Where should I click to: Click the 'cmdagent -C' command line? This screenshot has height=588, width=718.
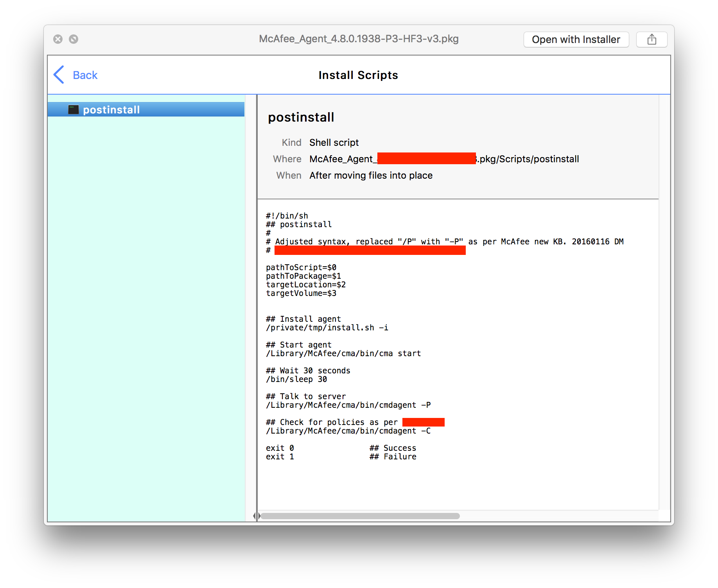coord(348,431)
